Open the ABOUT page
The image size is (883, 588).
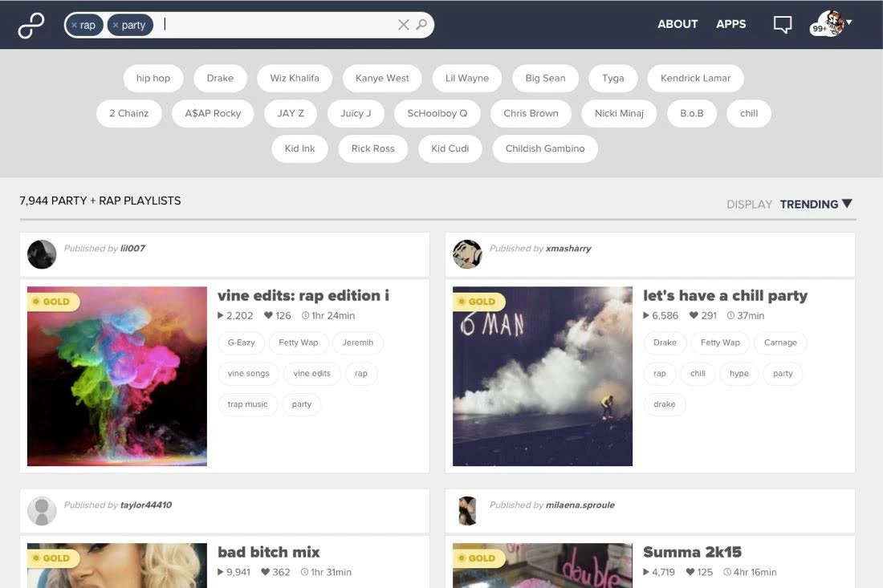point(678,24)
